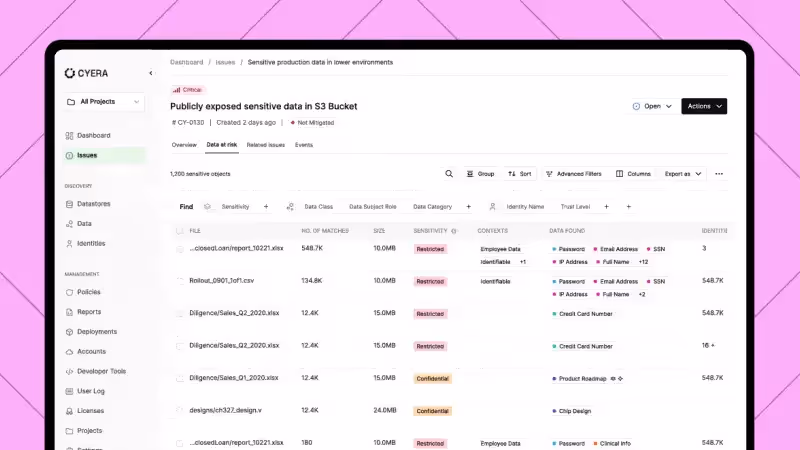This screenshot has height=450, width=800.
Task: Click the Sensitivity column info icon
Action: point(454,231)
